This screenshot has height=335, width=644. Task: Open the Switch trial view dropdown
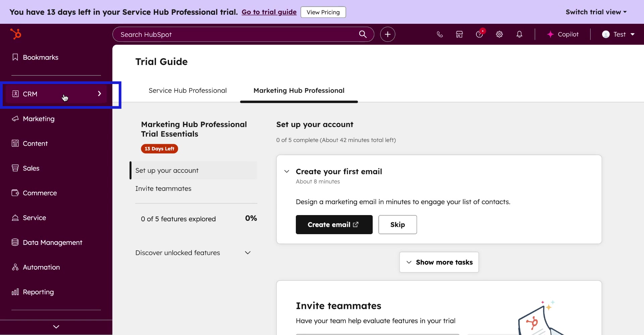tap(596, 12)
